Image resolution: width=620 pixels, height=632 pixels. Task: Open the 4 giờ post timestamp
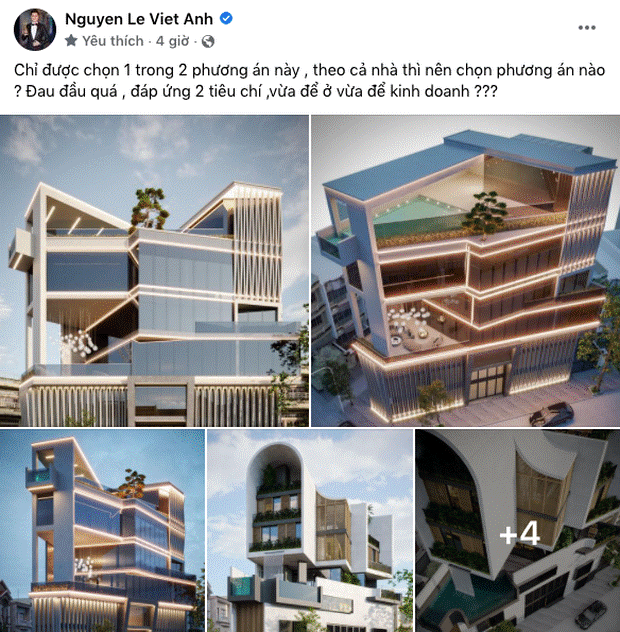point(173,41)
